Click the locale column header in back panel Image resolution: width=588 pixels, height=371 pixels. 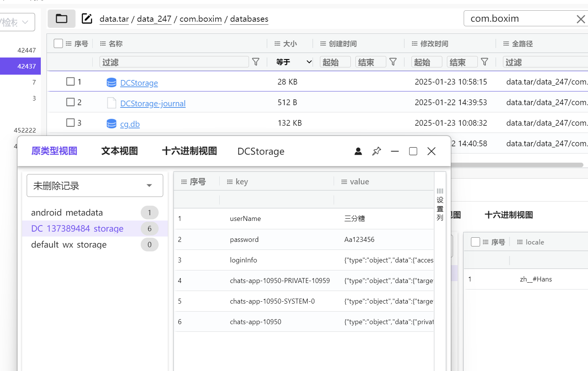[x=535, y=242]
